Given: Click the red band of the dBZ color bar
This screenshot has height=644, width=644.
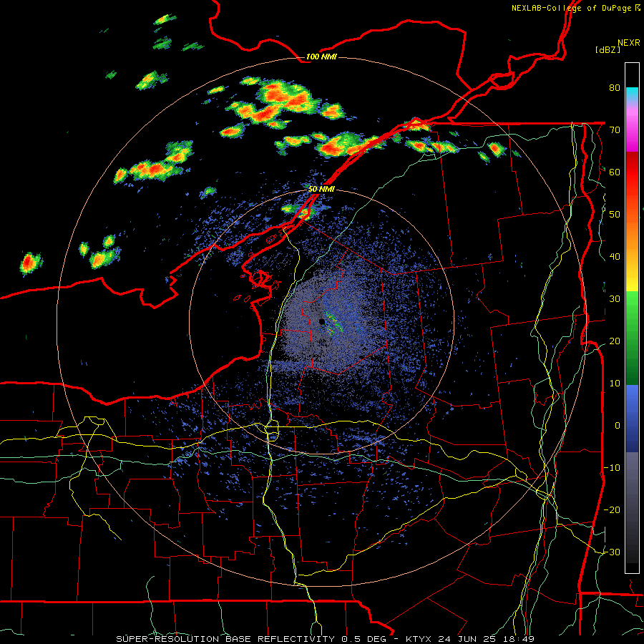Looking at the screenshot, I should pyautogui.click(x=632, y=172).
